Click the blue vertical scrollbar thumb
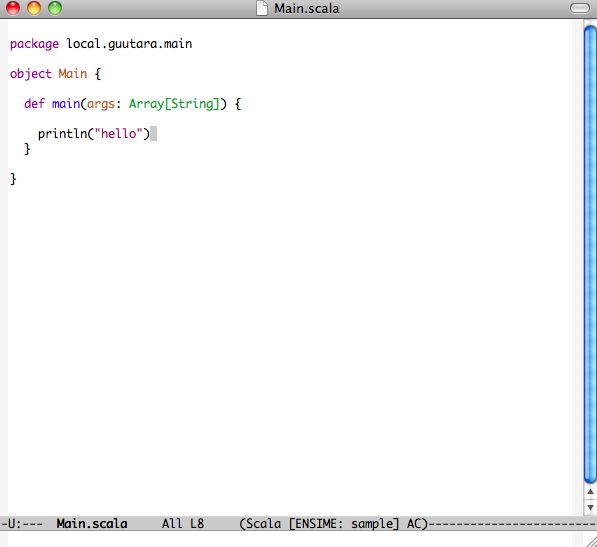597x547 pixels. [x=590, y=254]
